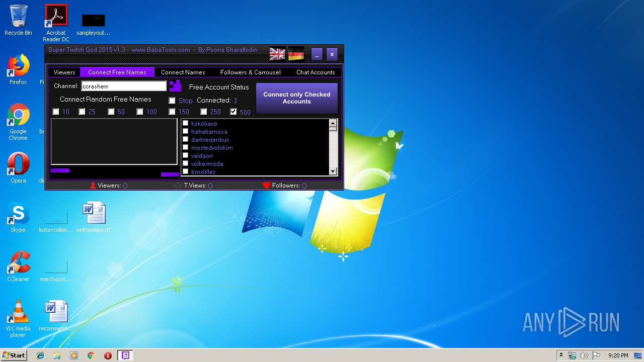This screenshot has height=362, width=644.
Task: Check the hahatiamosa account box
Action: tap(186, 131)
